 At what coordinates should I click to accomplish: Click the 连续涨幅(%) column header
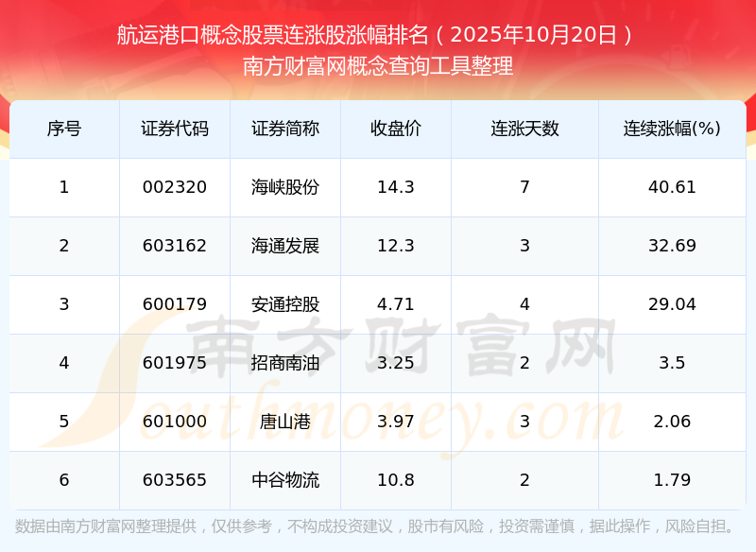coord(672,129)
